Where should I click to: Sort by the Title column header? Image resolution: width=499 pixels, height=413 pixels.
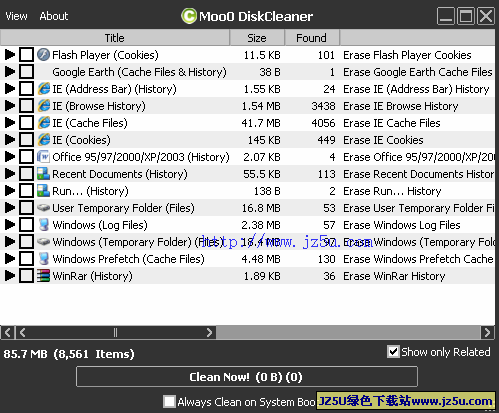pos(115,38)
